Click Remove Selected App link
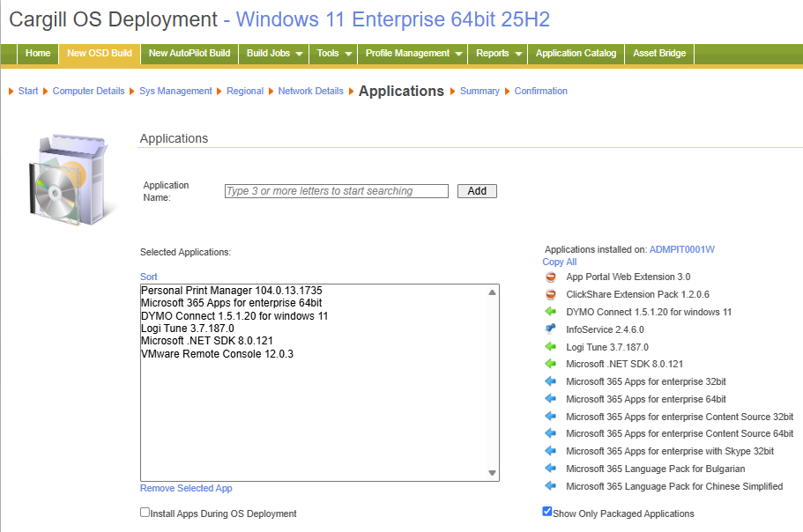803x532 pixels. pyautogui.click(x=186, y=488)
